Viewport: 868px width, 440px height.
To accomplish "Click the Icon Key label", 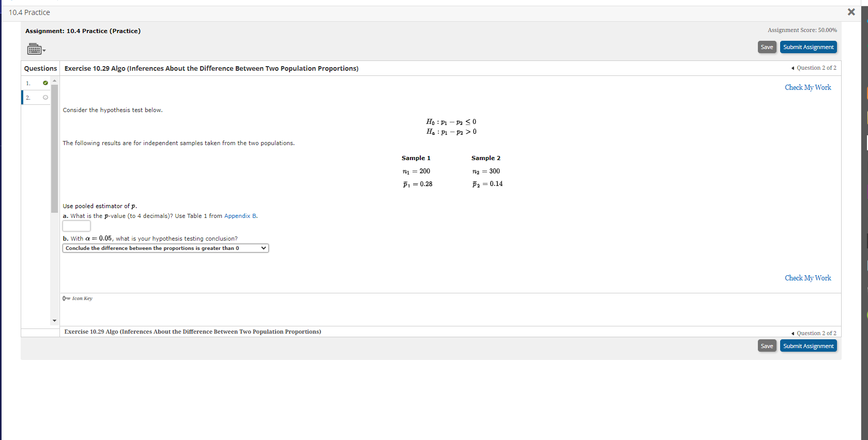I will coord(82,298).
